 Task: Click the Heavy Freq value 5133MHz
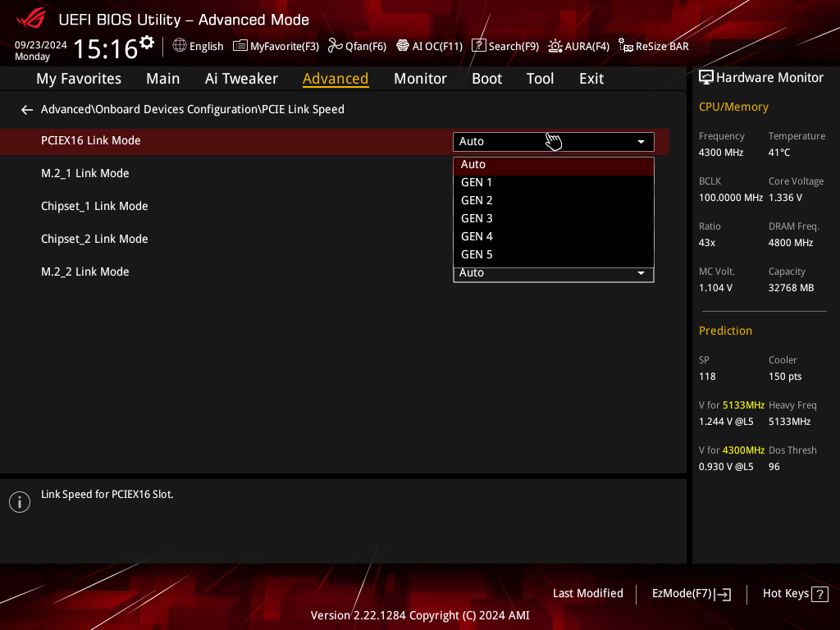coord(790,422)
